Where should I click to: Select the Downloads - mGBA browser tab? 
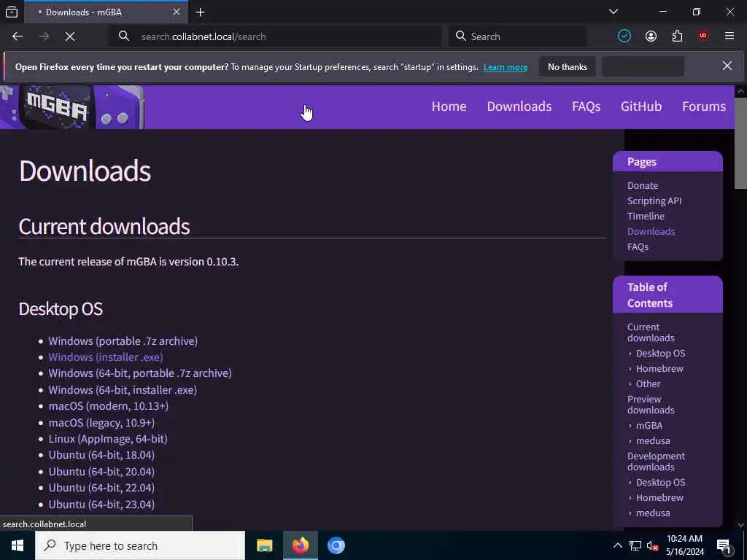[106, 12]
